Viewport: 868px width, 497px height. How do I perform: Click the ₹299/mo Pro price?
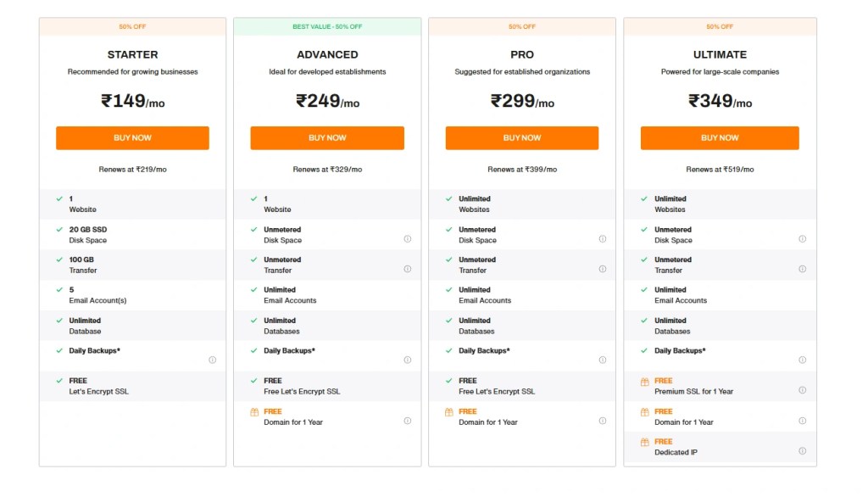[x=522, y=101]
